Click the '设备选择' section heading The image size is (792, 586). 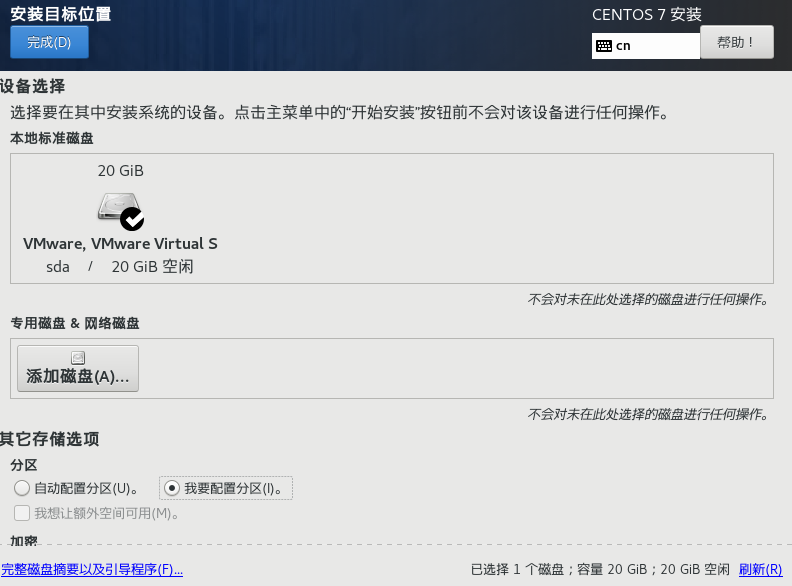click(33, 86)
